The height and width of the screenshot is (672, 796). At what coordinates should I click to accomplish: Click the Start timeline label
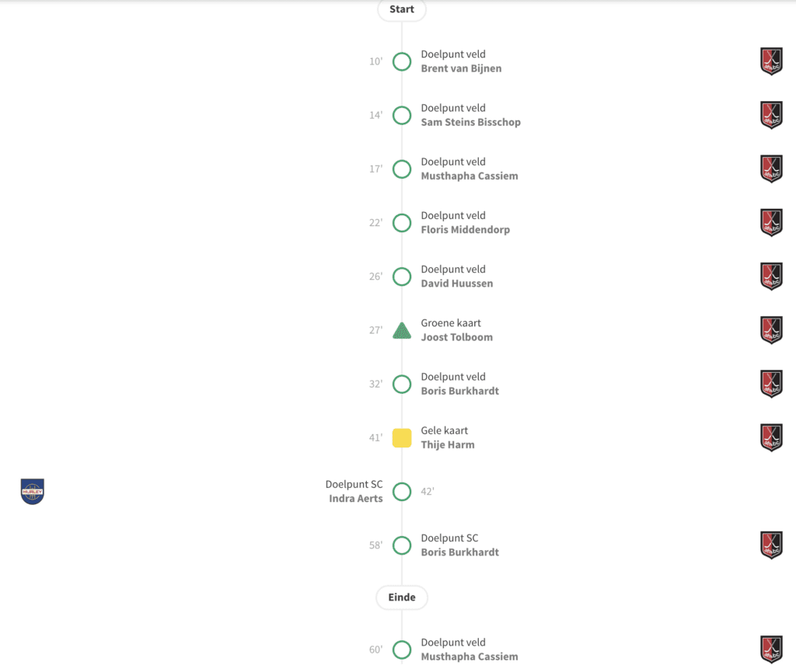(402, 9)
